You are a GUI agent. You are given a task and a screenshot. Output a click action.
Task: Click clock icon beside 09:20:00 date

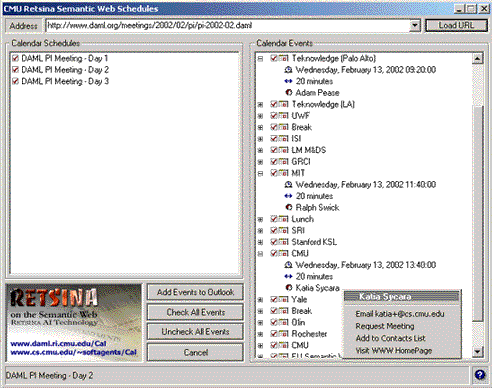coord(288,70)
